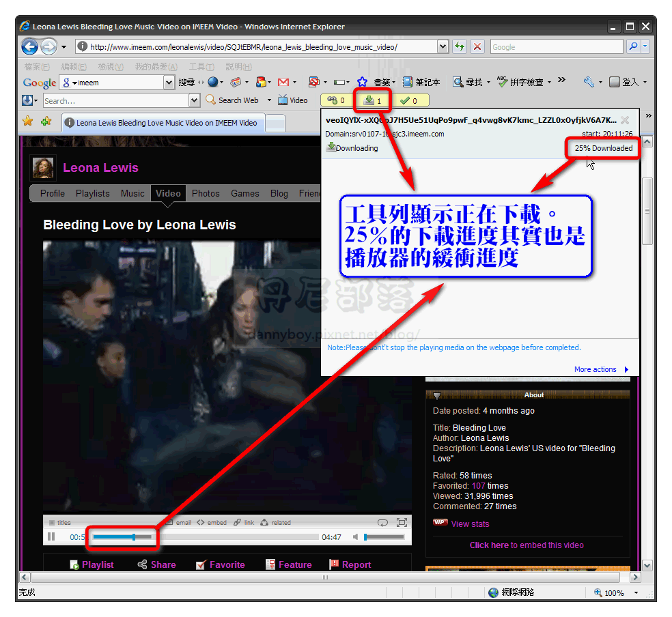Click the Stop loading icon

(x=477, y=46)
